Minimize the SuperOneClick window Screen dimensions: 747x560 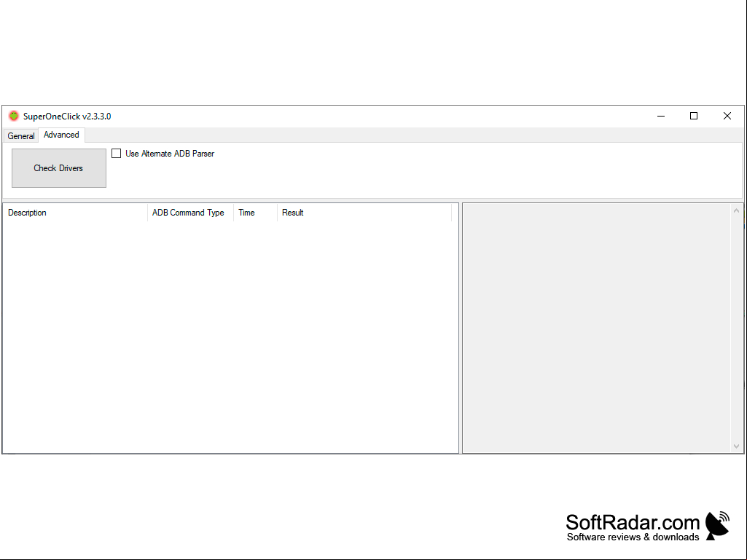tap(661, 117)
